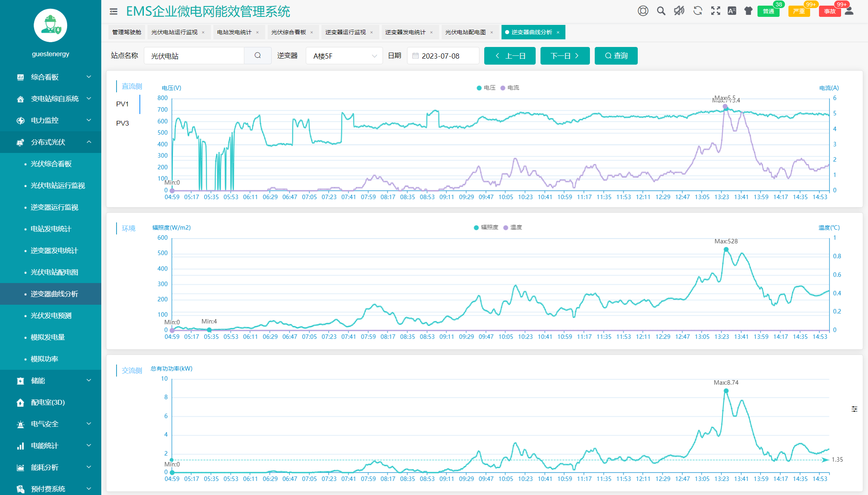Open the language translation icon
Screen dimensions: 868x495
tap(732, 11)
